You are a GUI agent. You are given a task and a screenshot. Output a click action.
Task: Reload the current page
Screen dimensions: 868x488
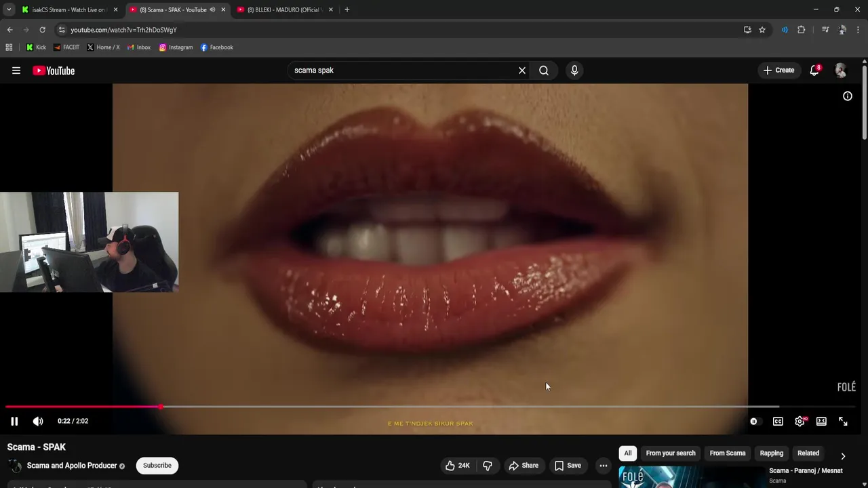[42, 30]
